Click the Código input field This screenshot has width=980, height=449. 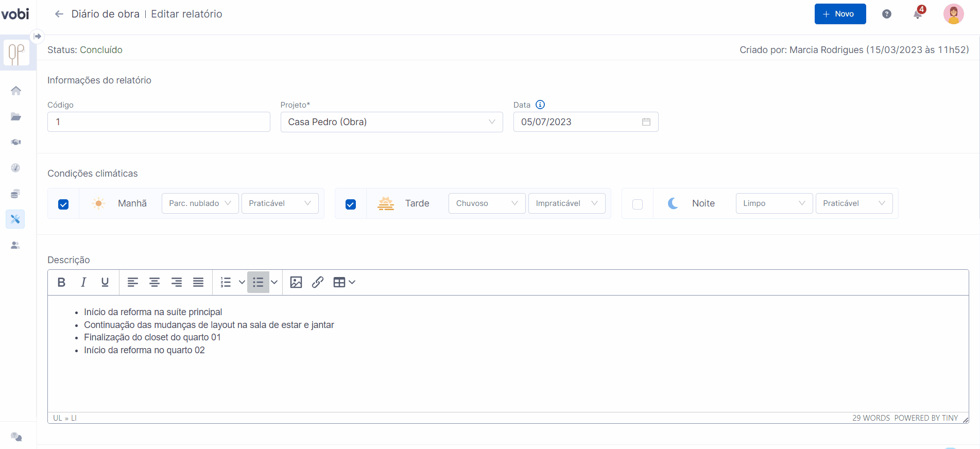(159, 122)
